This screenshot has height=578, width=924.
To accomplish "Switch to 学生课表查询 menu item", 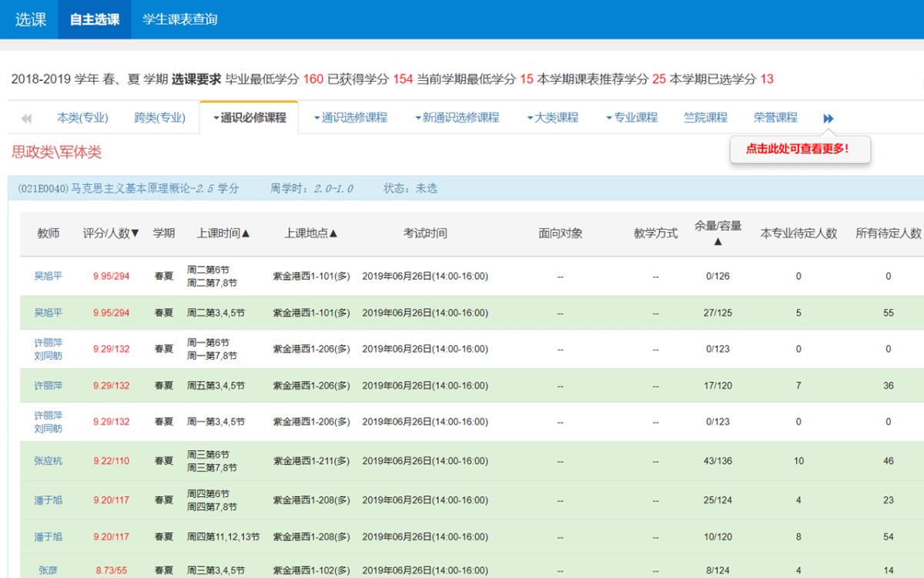I will click(180, 19).
